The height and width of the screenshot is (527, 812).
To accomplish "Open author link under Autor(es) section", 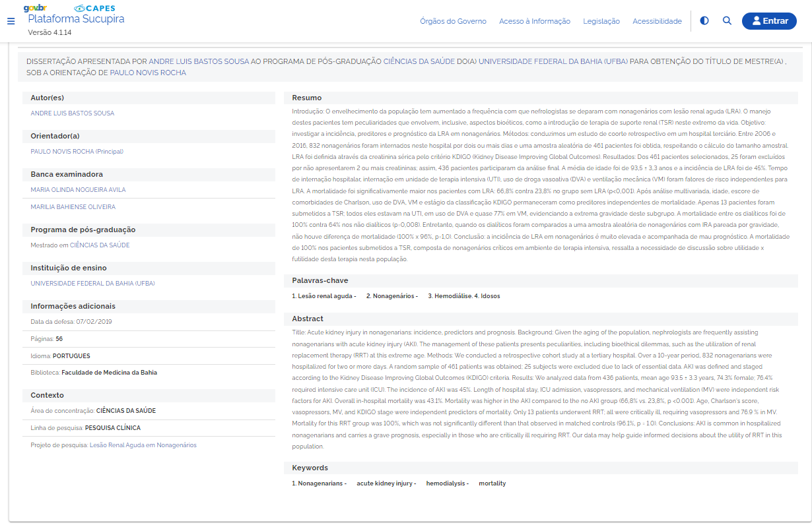I will click(72, 113).
